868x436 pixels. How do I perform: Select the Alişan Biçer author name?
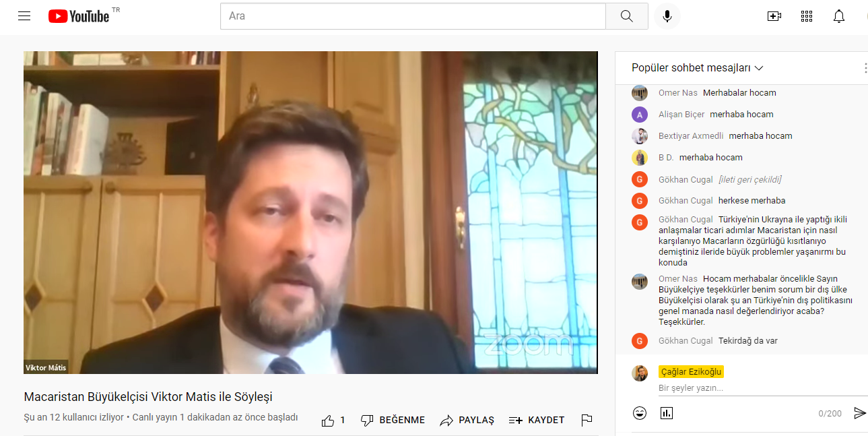coord(681,115)
